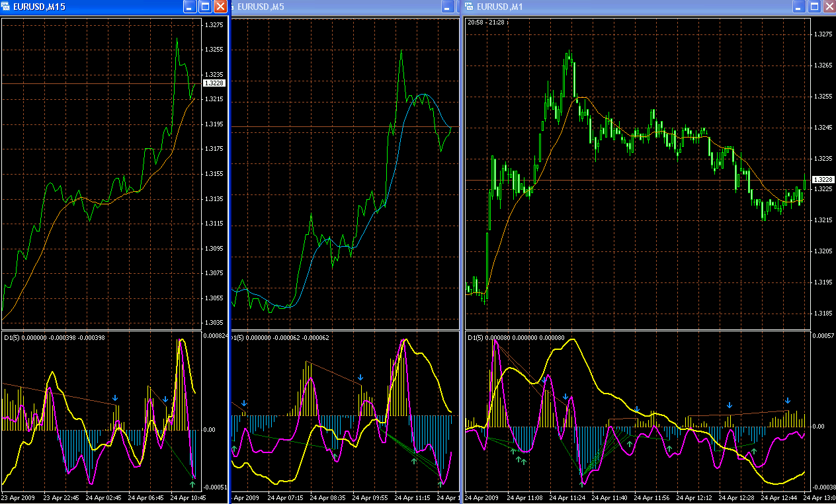Open the EURUSD,M15 window's chart icon menu

point(7,7)
